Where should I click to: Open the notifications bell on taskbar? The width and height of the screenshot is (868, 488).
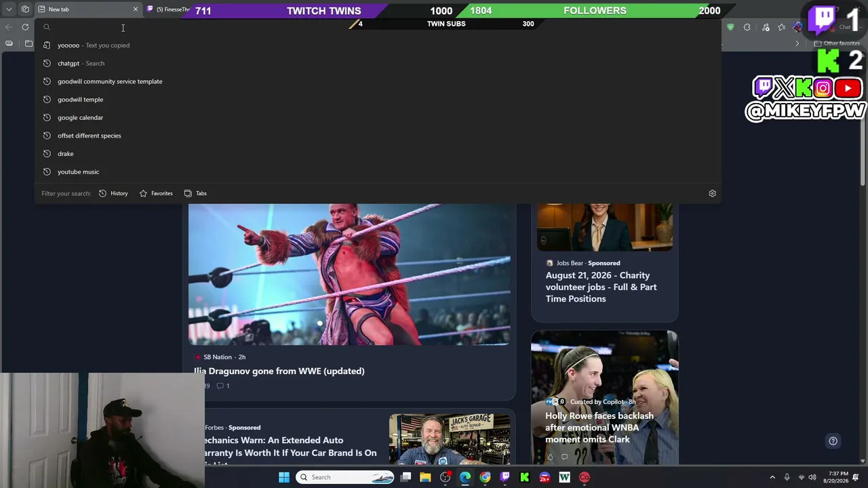coord(856,477)
